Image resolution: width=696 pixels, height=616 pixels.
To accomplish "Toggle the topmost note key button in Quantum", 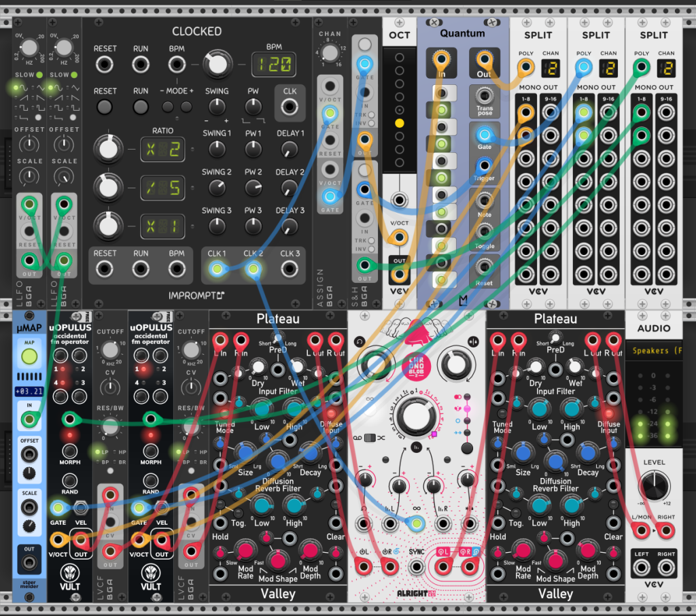I will click(x=441, y=93).
